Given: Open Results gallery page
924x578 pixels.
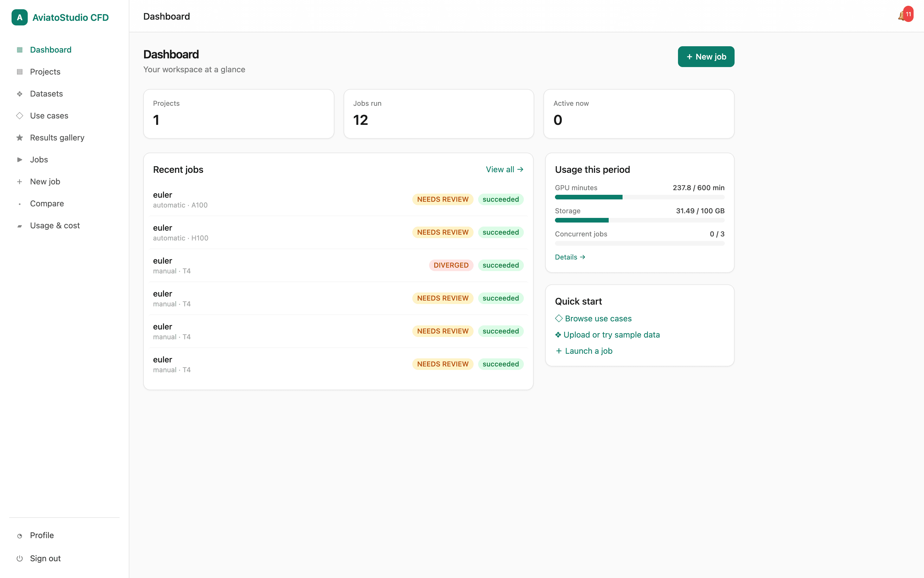Looking at the screenshot, I should [x=64, y=138].
